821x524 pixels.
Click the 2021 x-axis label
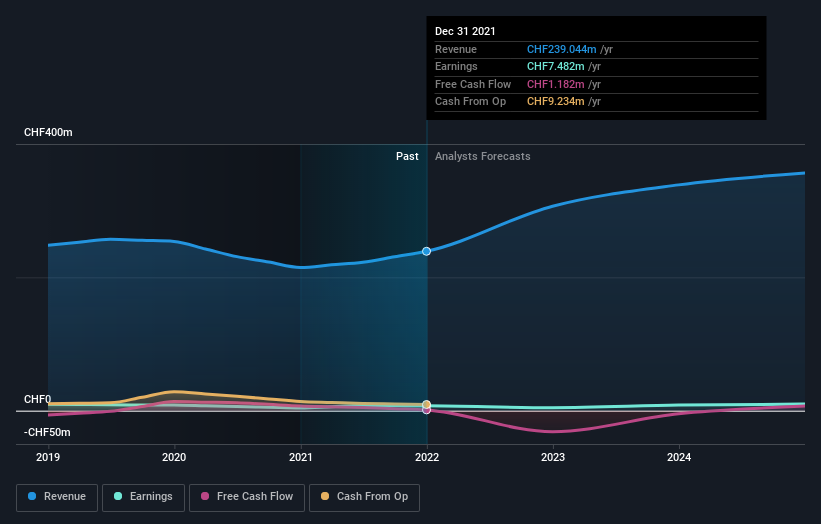[301, 458]
